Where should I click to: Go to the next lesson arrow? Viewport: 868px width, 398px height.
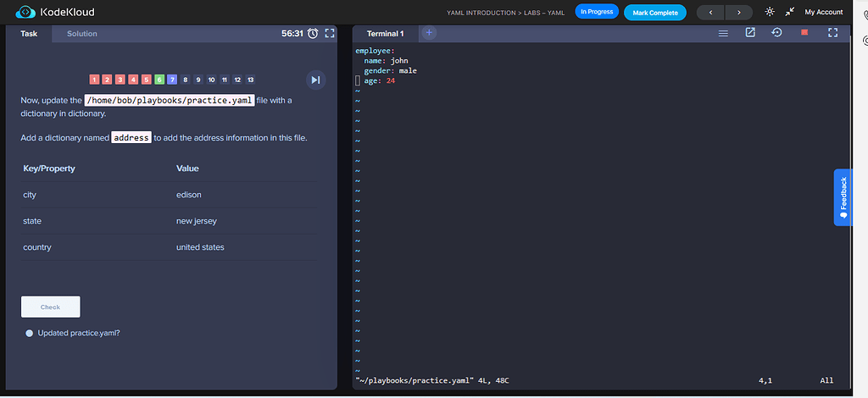(x=738, y=12)
